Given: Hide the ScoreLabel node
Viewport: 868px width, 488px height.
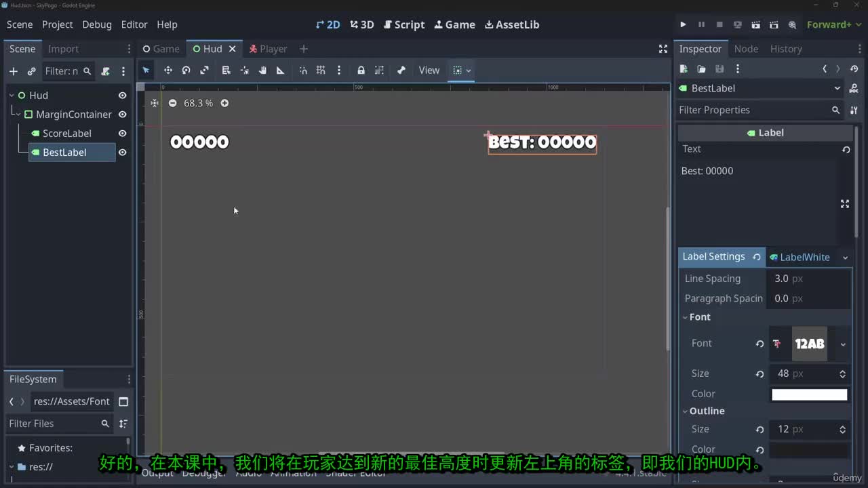Looking at the screenshot, I should 122,134.
